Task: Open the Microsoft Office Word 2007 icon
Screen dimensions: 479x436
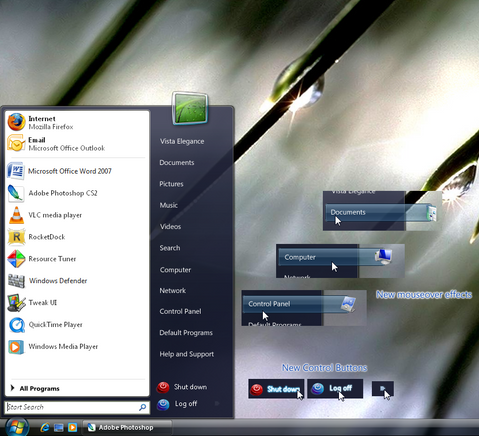Action: pyautogui.click(x=16, y=171)
